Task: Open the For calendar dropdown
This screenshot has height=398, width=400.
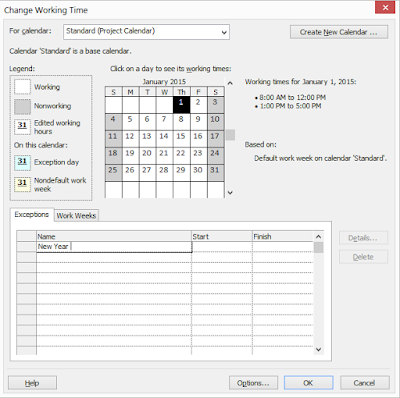Action: 146,32
